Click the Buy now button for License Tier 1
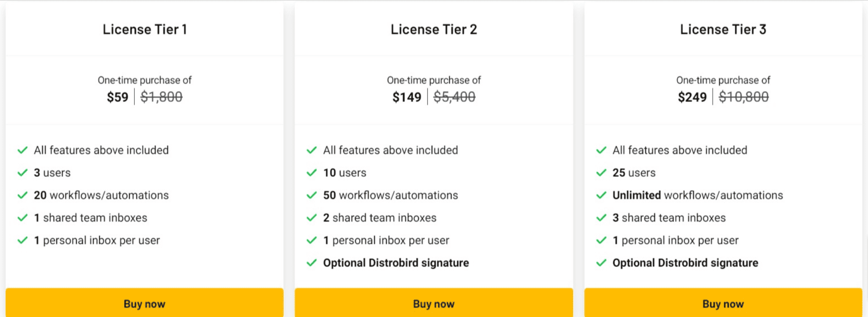 [x=145, y=303]
